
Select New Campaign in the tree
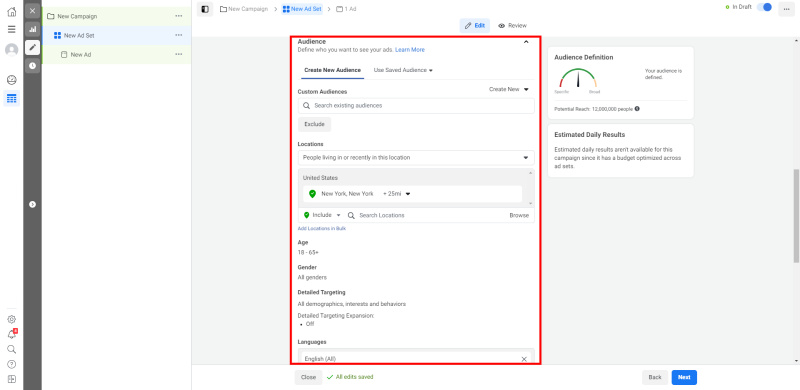coord(77,16)
